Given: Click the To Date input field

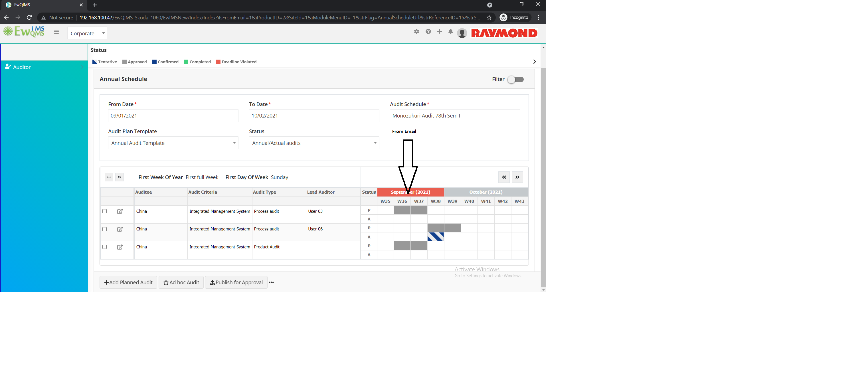Looking at the screenshot, I should coord(314,116).
